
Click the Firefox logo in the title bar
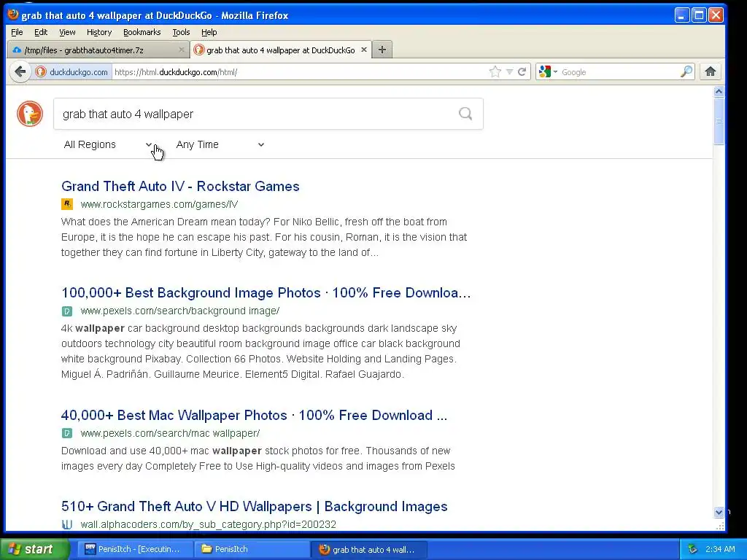pos(13,15)
